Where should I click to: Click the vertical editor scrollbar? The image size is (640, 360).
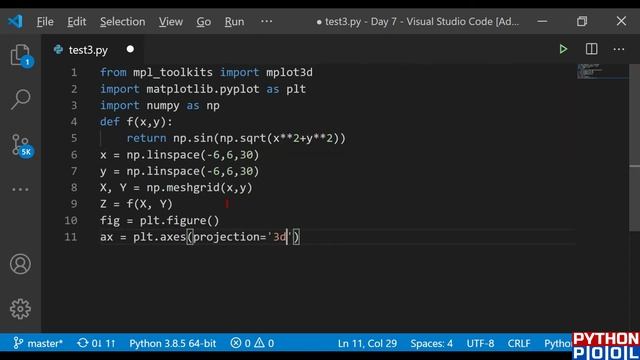(x=634, y=147)
